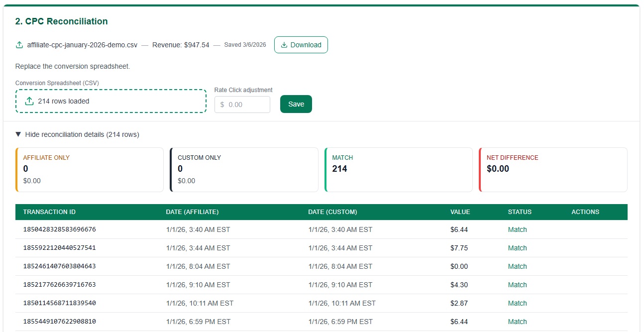Click the Saved 3/6/2026 label

tap(245, 45)
